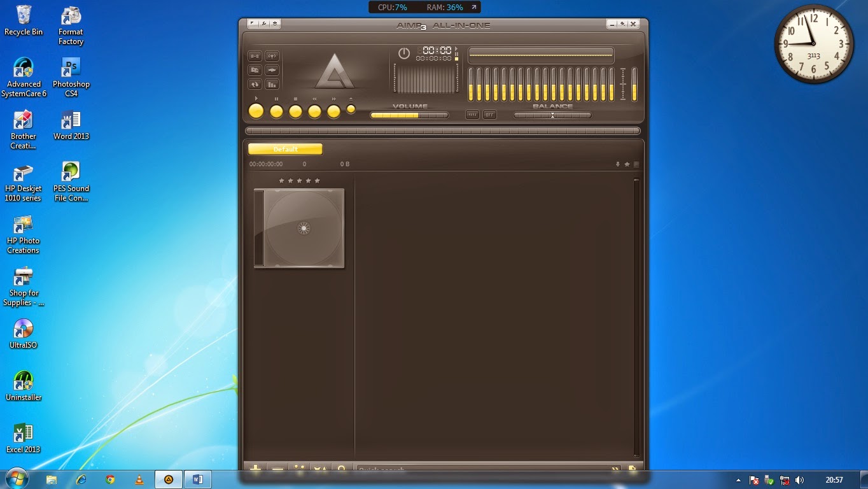Open the playlist sort icon
This screenshot has height=489, width=868.
[320, 469]
